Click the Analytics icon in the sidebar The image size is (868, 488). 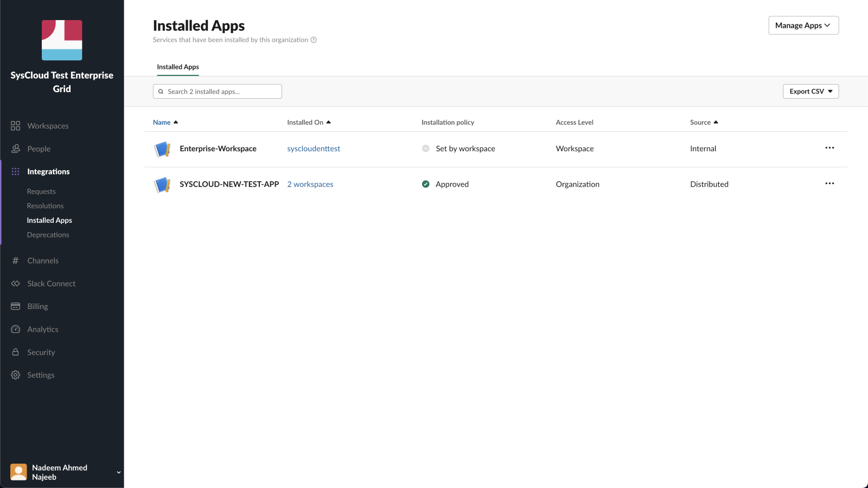coord(15,329)
